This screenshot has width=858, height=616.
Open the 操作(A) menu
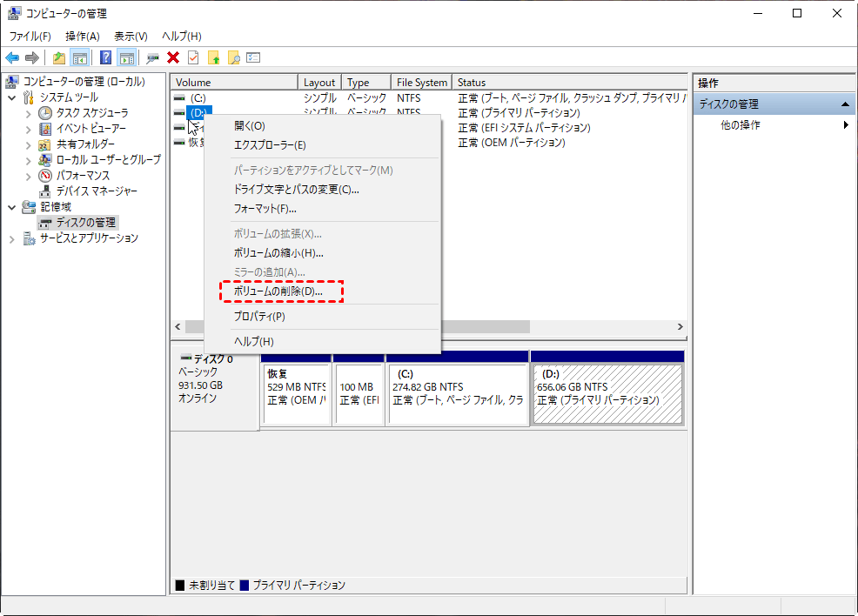(83, 36)
